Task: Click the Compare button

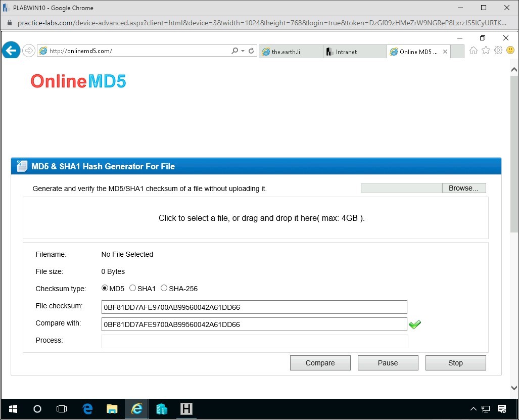Action: coord(320,362)
